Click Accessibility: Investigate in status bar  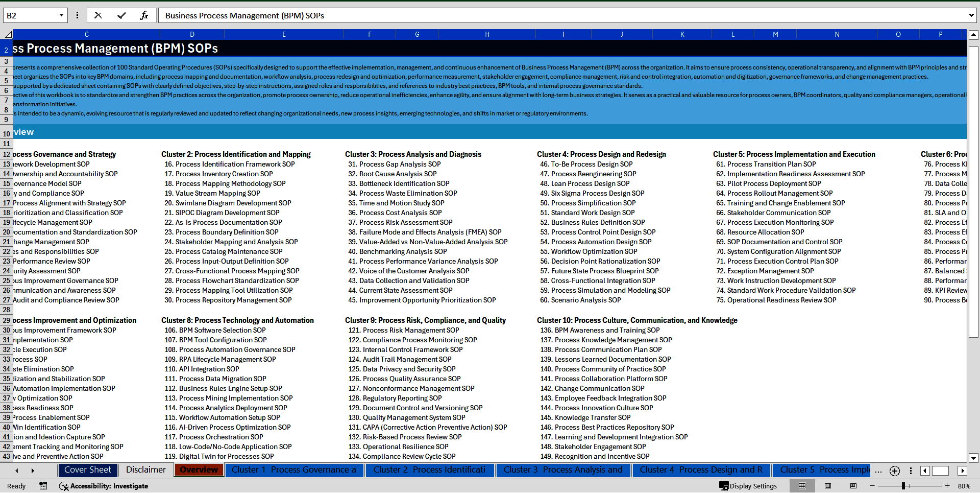[x=104, y=486]
